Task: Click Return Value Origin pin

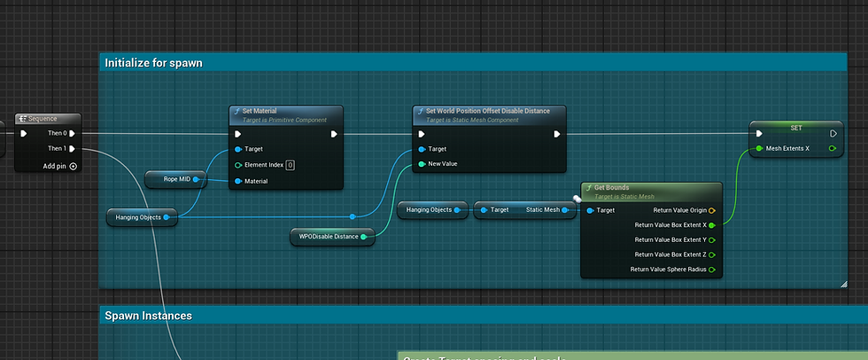Action: coord(712,210)
